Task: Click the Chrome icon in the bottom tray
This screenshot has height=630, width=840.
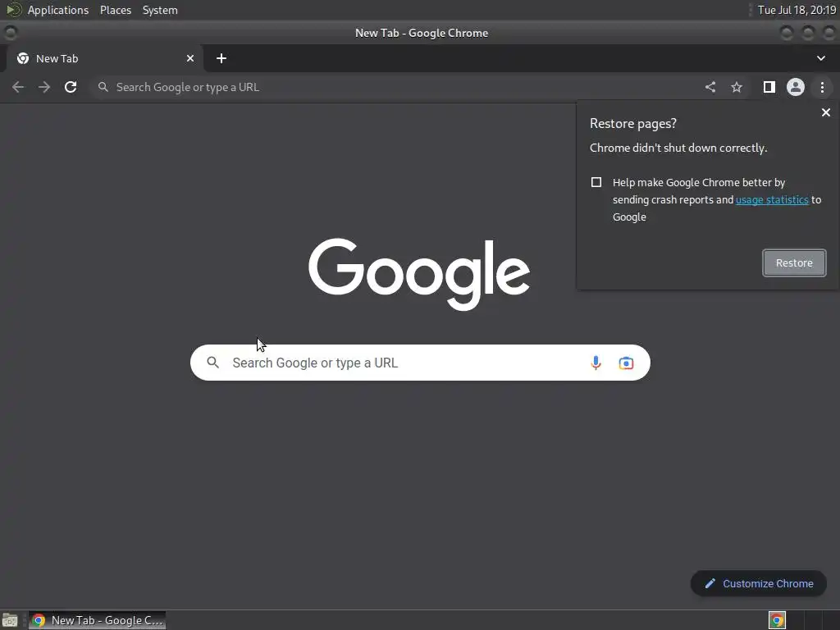Action: point(777,620)
